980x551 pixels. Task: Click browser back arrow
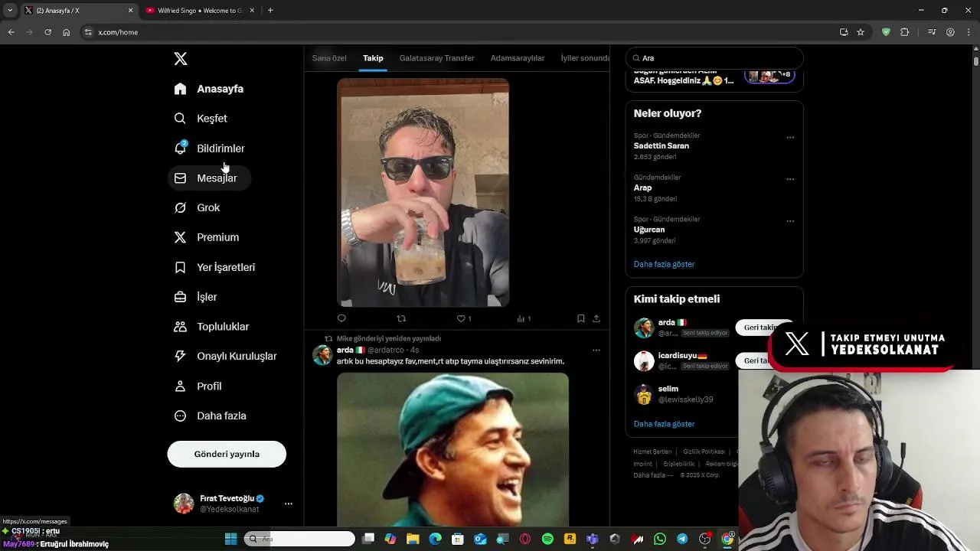[11, 32]
